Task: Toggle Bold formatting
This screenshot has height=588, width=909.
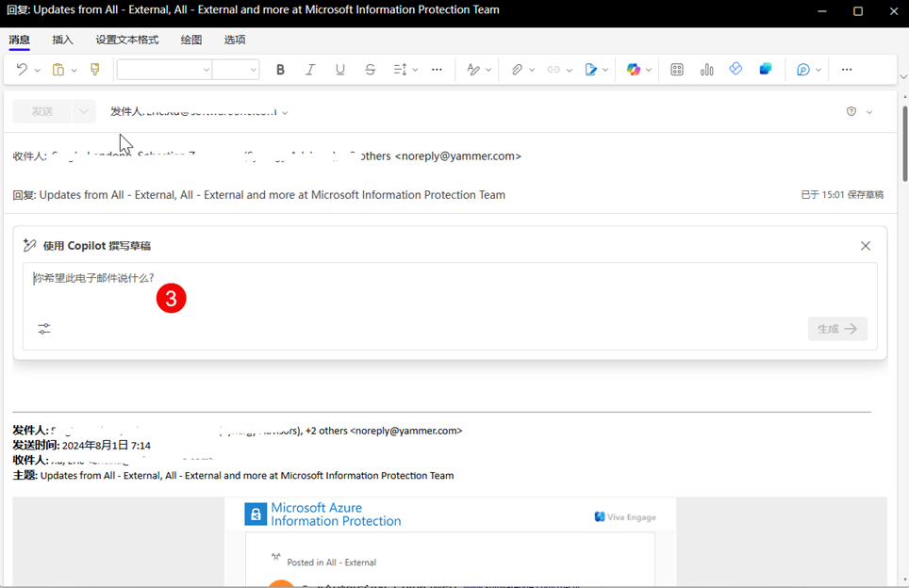Action: [x=281, y=70]
